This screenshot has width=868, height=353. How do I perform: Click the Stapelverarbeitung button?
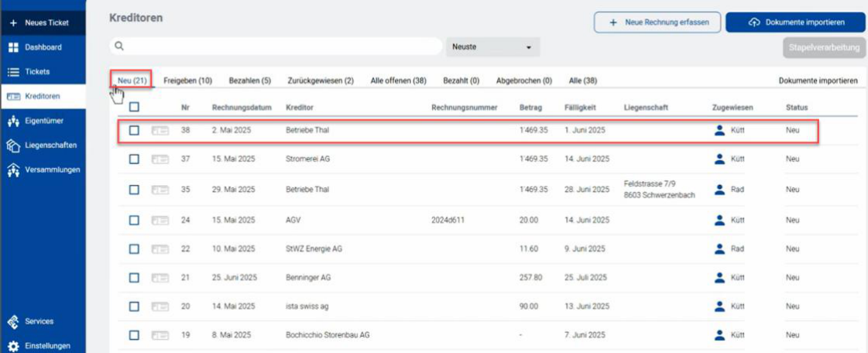click(x=824, y=47)
